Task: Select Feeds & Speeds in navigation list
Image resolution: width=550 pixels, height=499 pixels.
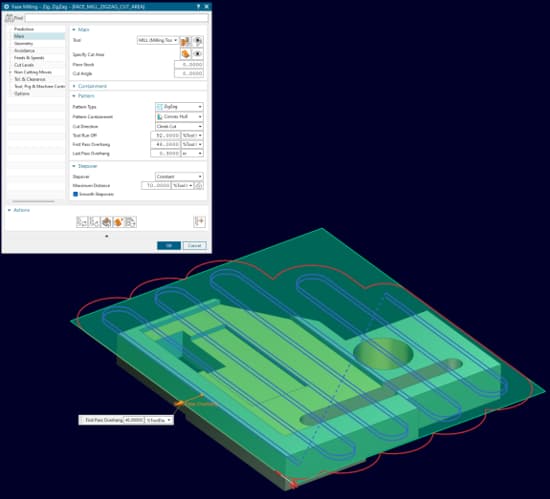Action: click(x=29, y=58)
